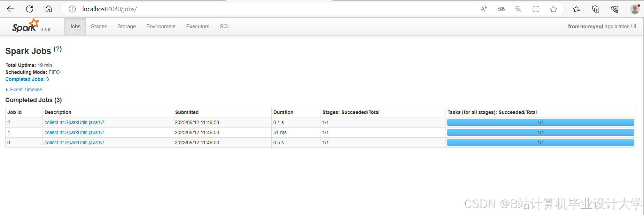Click the Duration column header

pyautogui.click(x=296, y=112)
